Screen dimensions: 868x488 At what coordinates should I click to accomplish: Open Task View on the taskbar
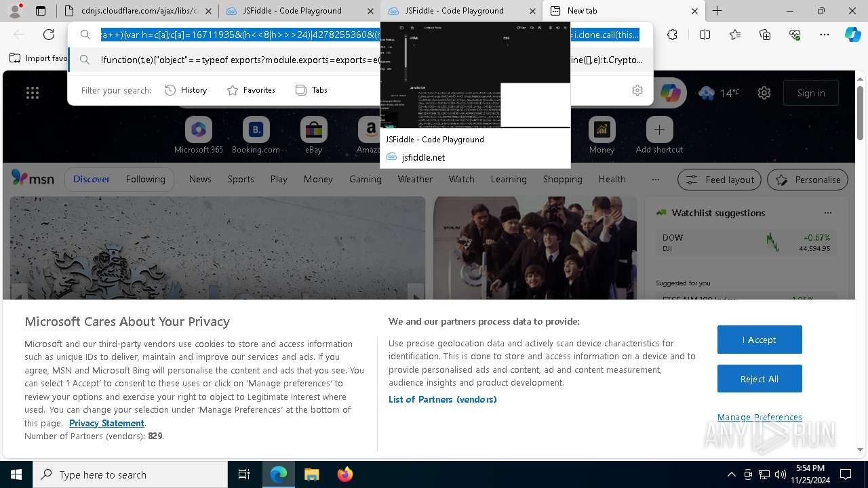pyautogui.click(x=244, y=474)
